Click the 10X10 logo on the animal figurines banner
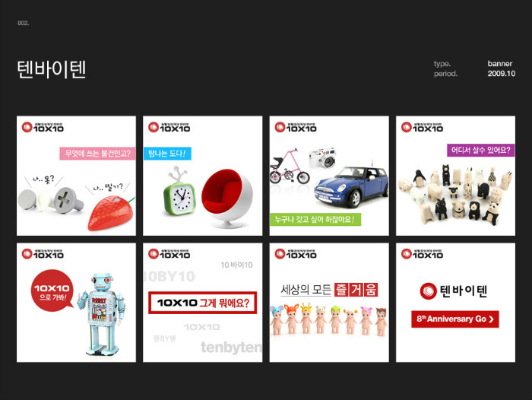Viewport: 532px width, 400px height. click(422, 127)
